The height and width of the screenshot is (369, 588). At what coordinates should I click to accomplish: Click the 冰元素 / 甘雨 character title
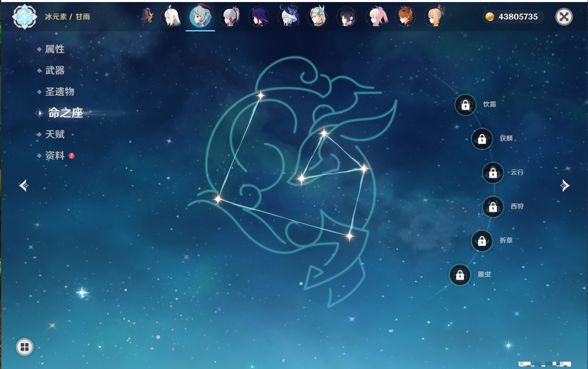[67, 17]
